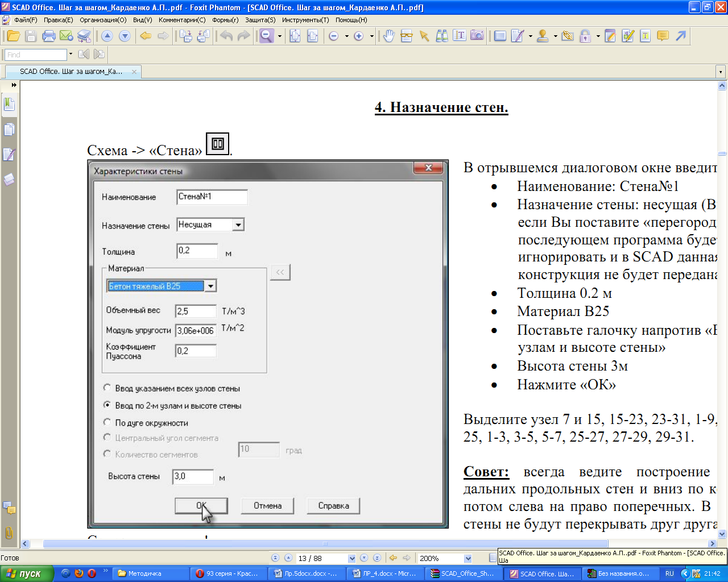Click the Отмена button

pos(267,506)
